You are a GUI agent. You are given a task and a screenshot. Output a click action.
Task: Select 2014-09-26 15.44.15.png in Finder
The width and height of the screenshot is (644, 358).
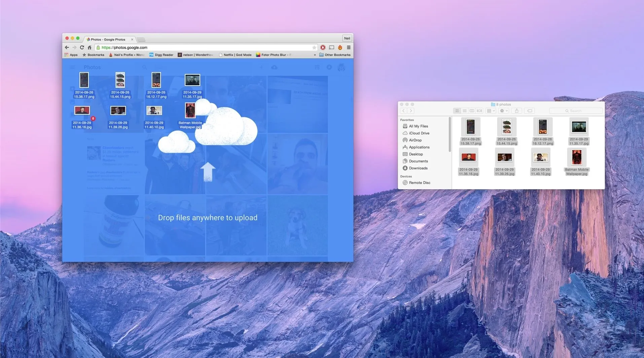pos(506,131)
